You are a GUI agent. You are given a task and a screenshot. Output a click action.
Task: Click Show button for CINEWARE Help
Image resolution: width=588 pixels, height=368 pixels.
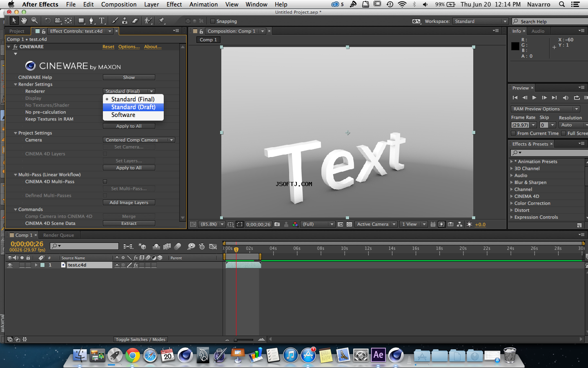(129, 77)
